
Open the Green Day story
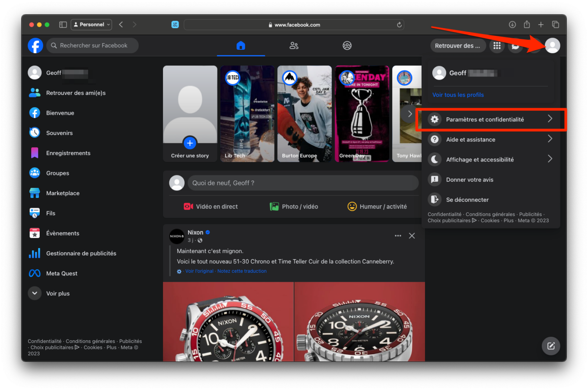pos(362,114)
